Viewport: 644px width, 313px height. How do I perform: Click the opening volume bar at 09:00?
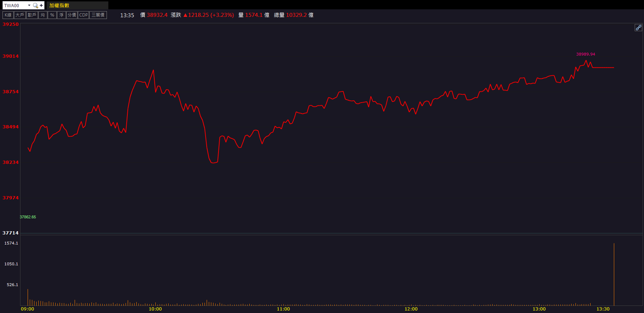coord(28,297)
